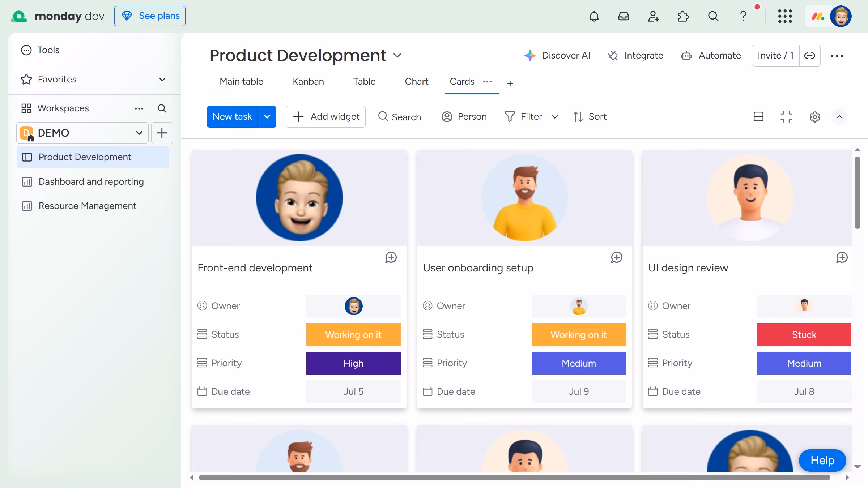Open the inbox tray icon
868x488 pixels.
pyautogui.click(x=624, y=16)
